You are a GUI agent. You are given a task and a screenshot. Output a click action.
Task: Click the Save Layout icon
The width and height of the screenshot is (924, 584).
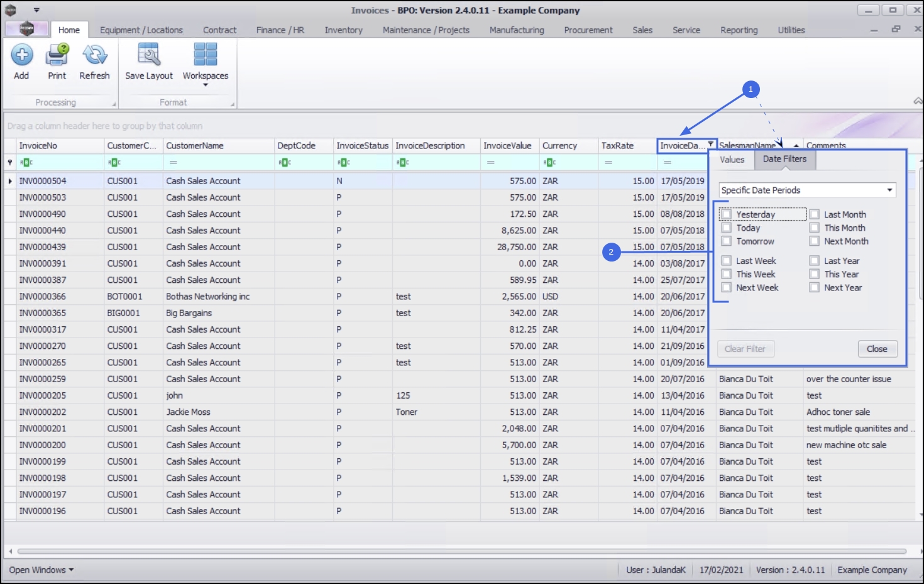149,55
